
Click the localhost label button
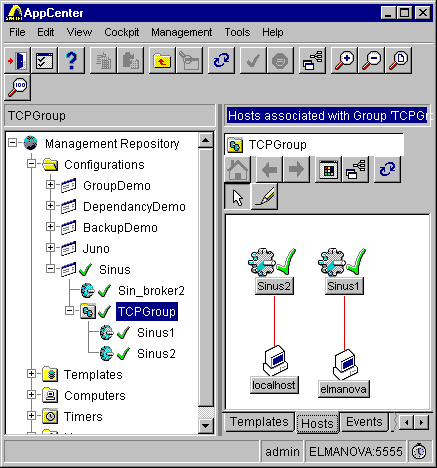(x=274, y=385)
